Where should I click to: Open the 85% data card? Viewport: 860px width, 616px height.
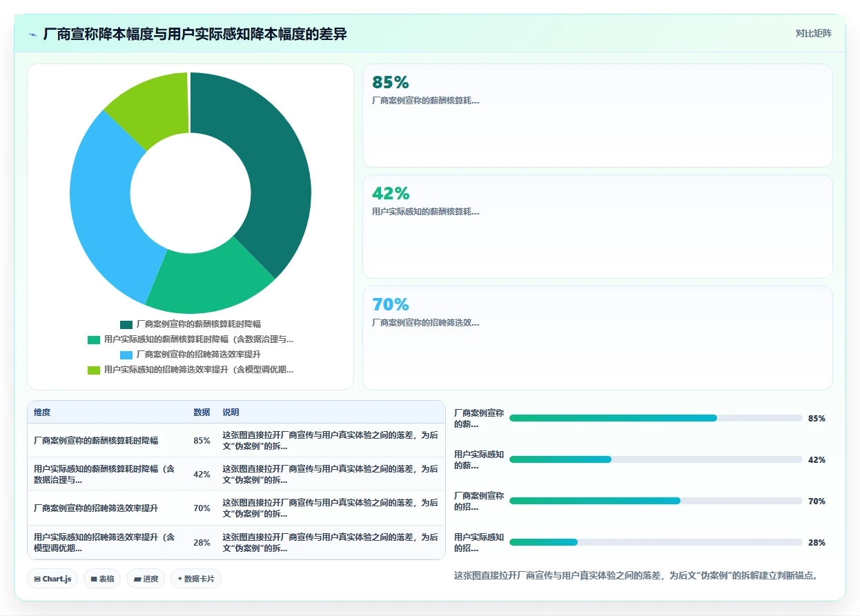pyautogui.click(x=598, y=116)
